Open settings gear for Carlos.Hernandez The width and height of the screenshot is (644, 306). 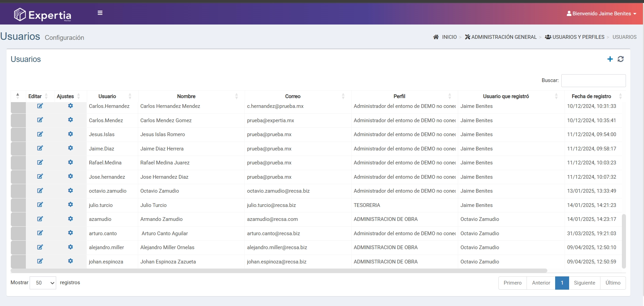coord(70,106)
